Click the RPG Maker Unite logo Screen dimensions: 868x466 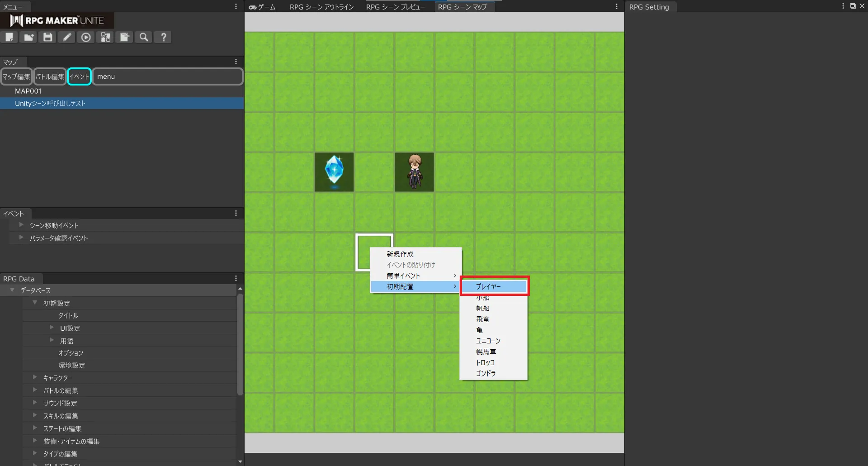tap(57, 20)
